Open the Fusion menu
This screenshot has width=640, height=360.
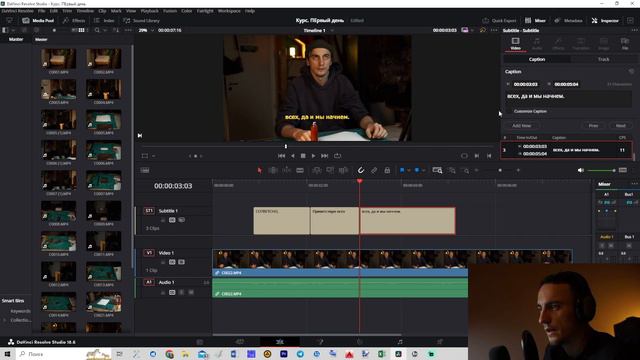click(170, 11)
